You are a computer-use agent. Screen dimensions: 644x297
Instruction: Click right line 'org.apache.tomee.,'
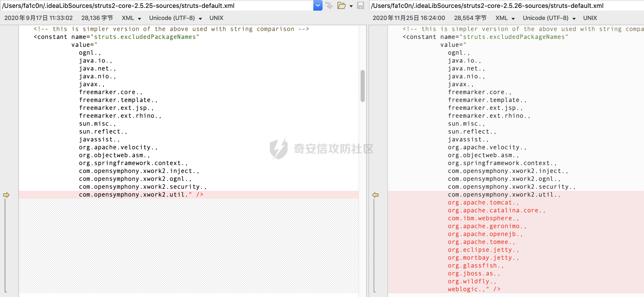coord(482,242)
